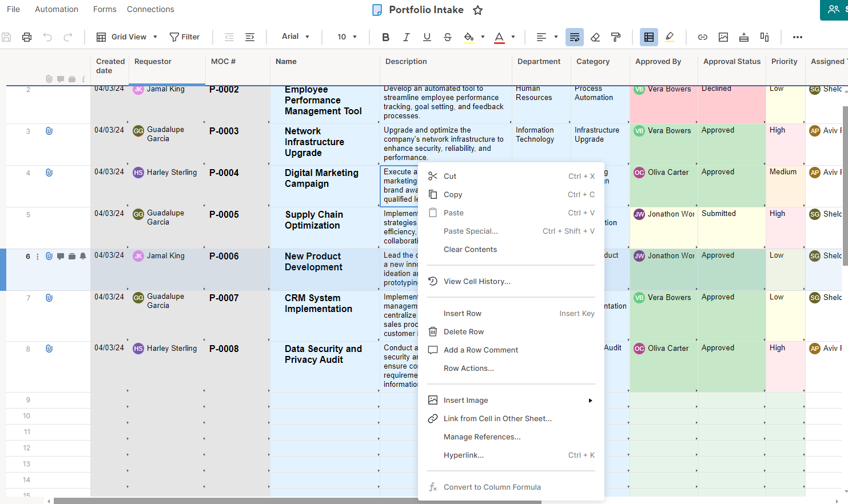Apply the yellow fill background color

pos(469,37)
